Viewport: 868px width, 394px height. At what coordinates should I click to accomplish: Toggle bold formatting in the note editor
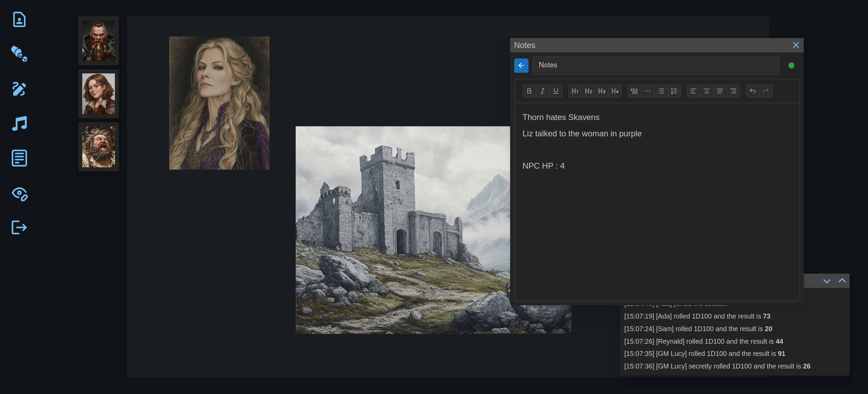[x=529, y=91]
